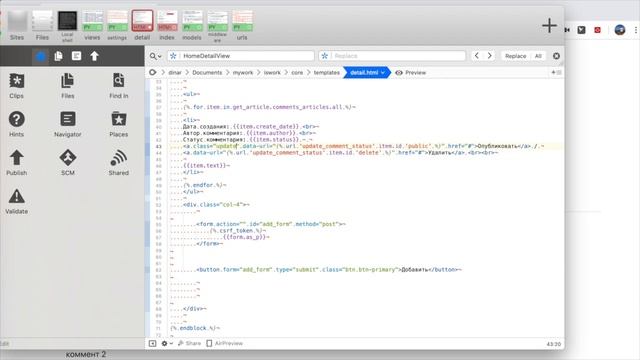Switch to the urls file tab
The width and height of the screenshot is (640, 360).
242,26
